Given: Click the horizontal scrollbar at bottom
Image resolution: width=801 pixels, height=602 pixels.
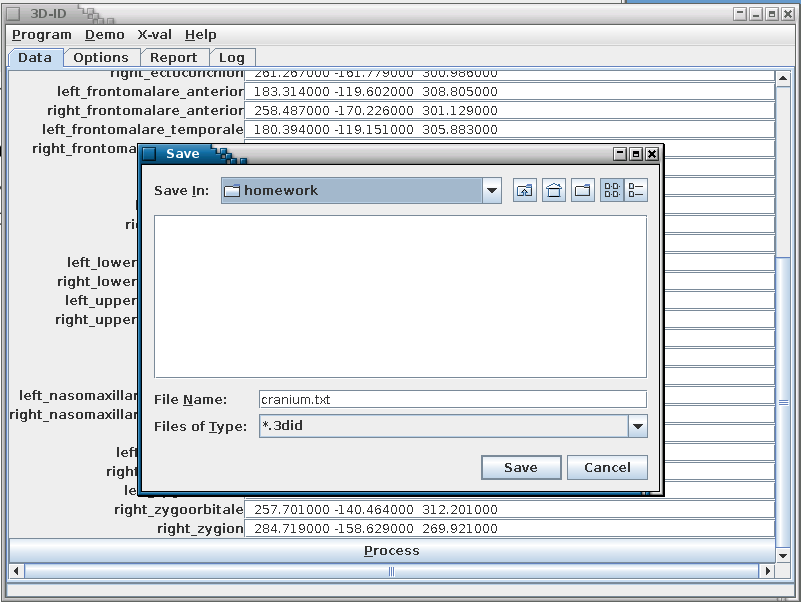Looking at the screenshot, I should point(390,571).
